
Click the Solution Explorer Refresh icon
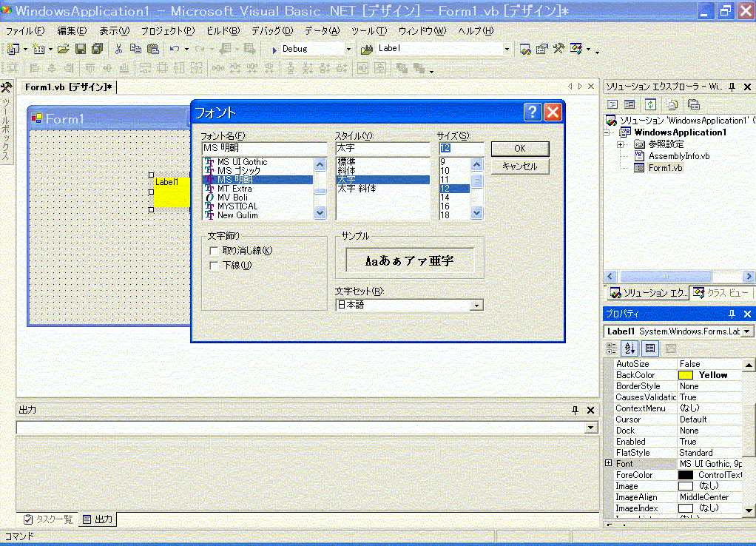click(x=650, y=104)
